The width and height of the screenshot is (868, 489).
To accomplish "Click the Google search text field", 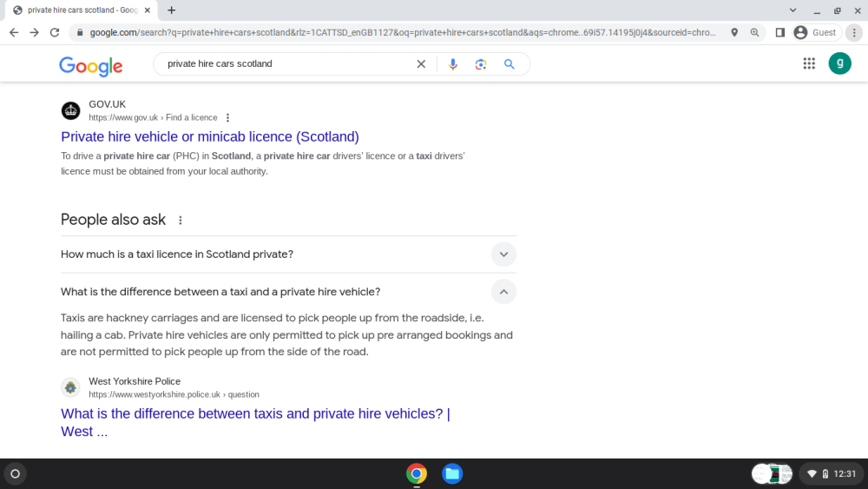I will tap(288, 63).
